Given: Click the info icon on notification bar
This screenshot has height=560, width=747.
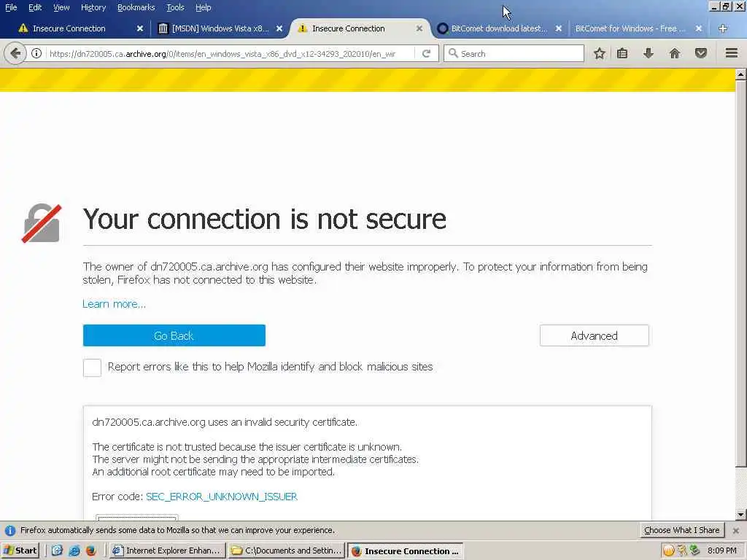Looking at the screenshot, I should click(10, 531).
